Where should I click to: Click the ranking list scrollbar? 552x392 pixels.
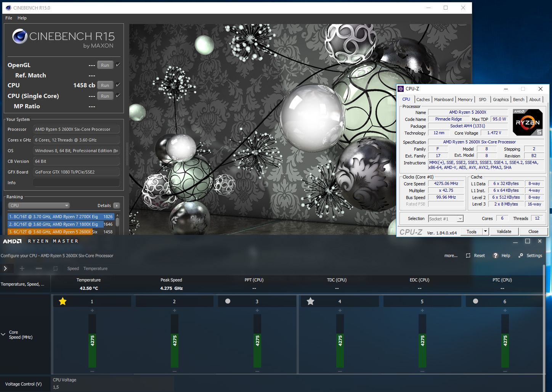[117, 222]
